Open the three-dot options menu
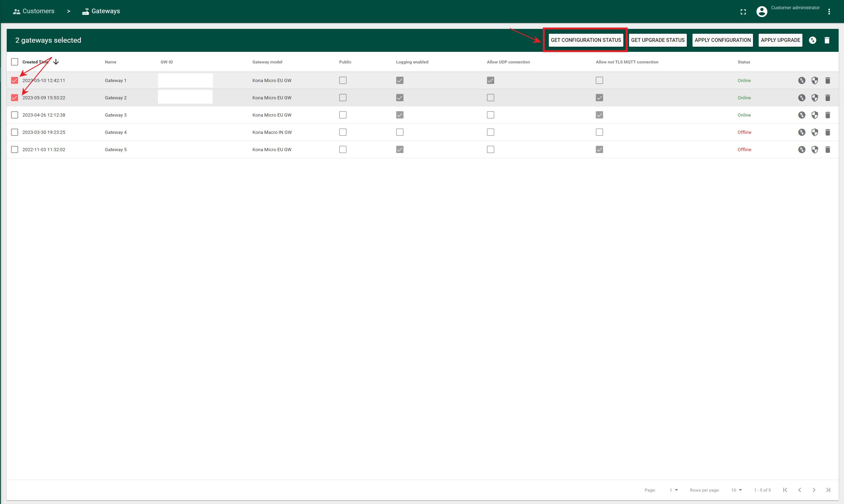The height and width of the screenshot is (504, 844). click(x=829, y=11)
